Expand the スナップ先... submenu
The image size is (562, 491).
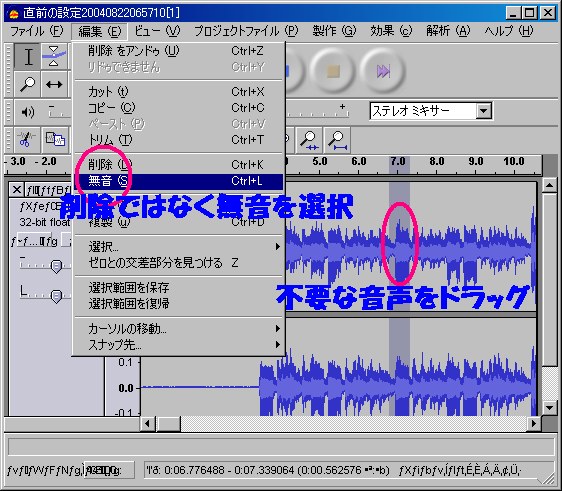pyautogui.click(x=178, y=344)
